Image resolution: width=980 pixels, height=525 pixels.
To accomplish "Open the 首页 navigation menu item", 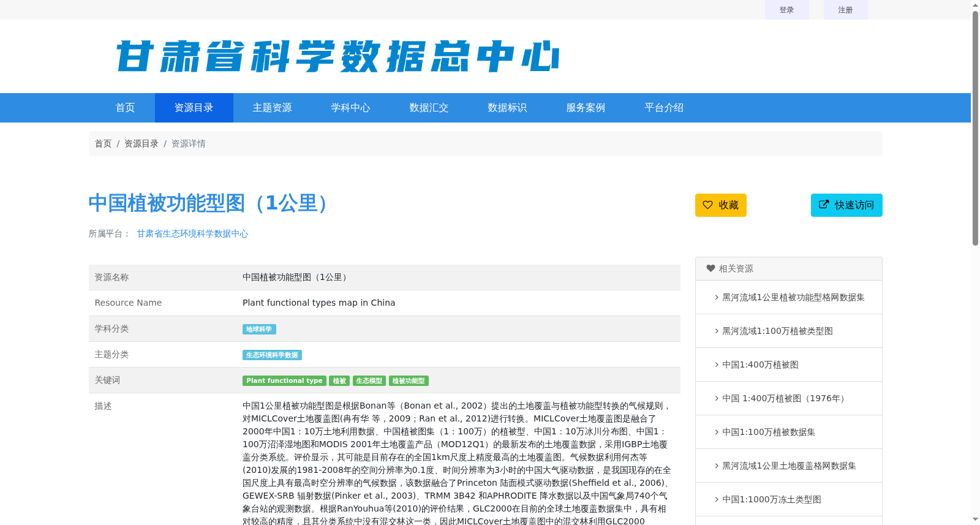I will pos(126,108).
